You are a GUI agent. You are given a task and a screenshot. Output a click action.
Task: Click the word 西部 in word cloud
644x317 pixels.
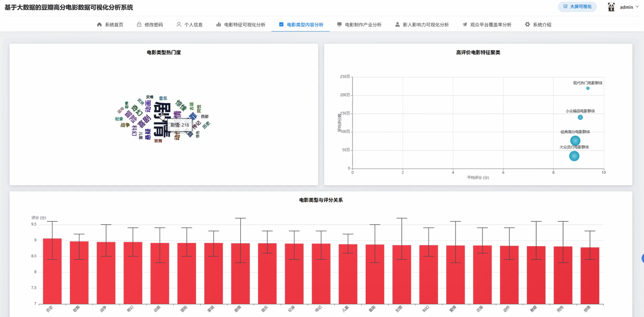(205, 117)
